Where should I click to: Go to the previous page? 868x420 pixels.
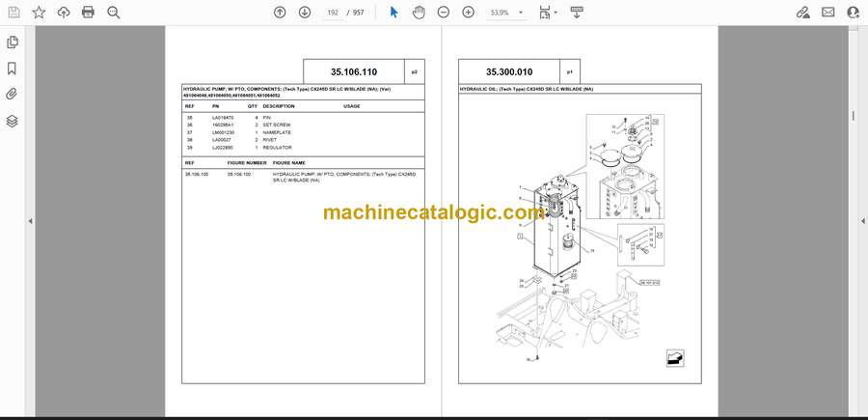coord(280,13)
